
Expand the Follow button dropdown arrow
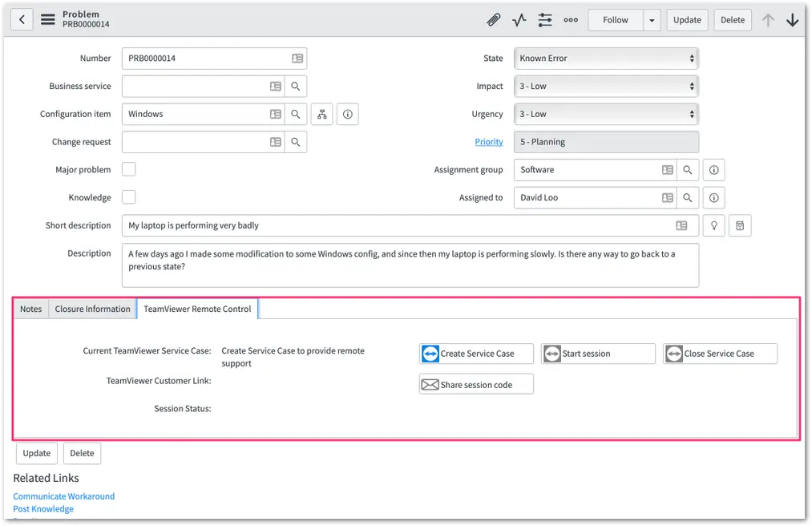coord(652,20)
